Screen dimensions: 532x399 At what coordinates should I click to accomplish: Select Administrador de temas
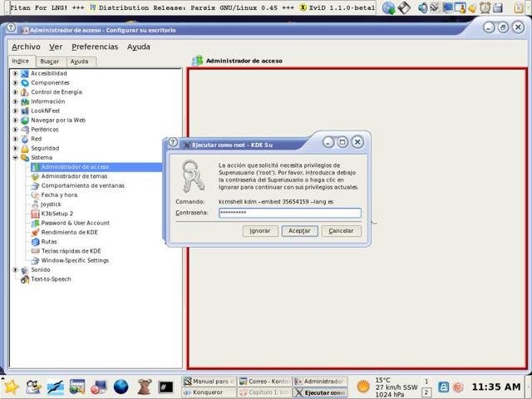coord(74,176)
